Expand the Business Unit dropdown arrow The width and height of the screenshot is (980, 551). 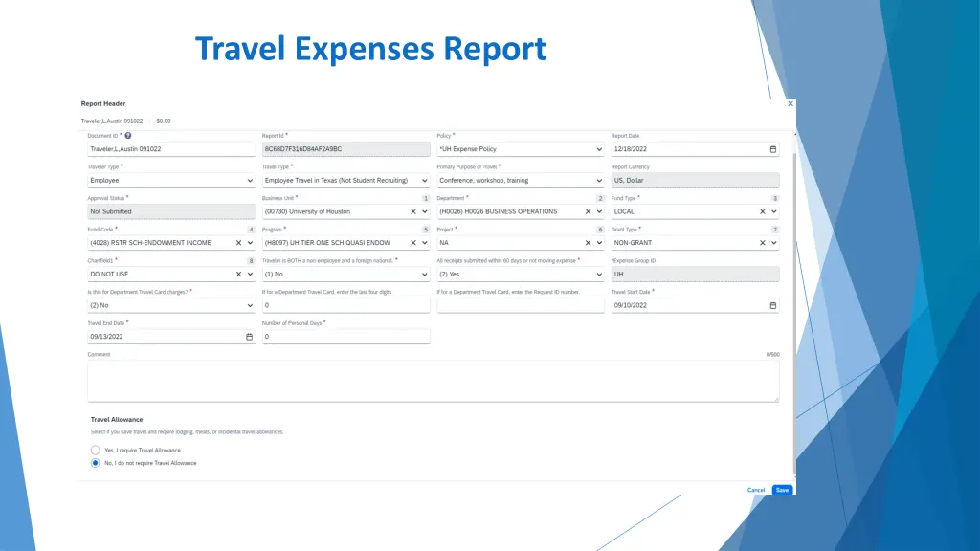click(x=424, y=211)
